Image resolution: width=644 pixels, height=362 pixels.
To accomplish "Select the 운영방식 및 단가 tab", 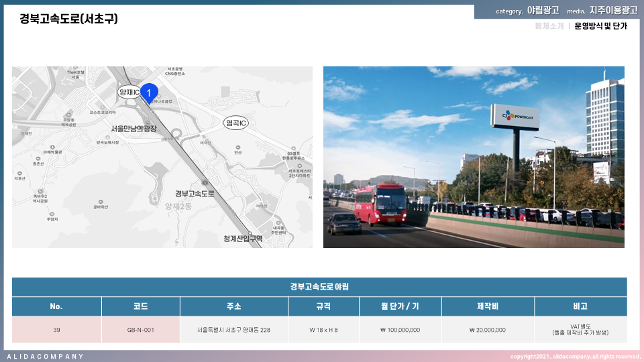I will pos(600,26).
